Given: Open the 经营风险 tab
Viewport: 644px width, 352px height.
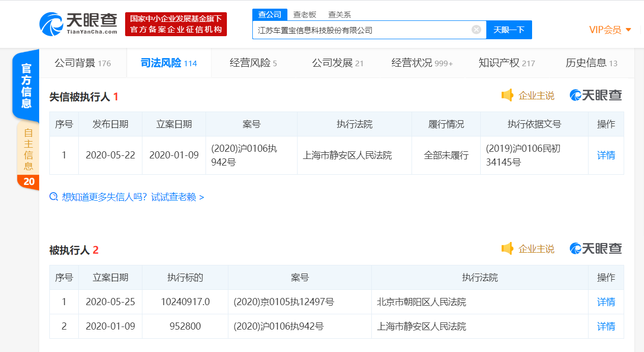Looking at the screenshot, I should tap(253, 63).
